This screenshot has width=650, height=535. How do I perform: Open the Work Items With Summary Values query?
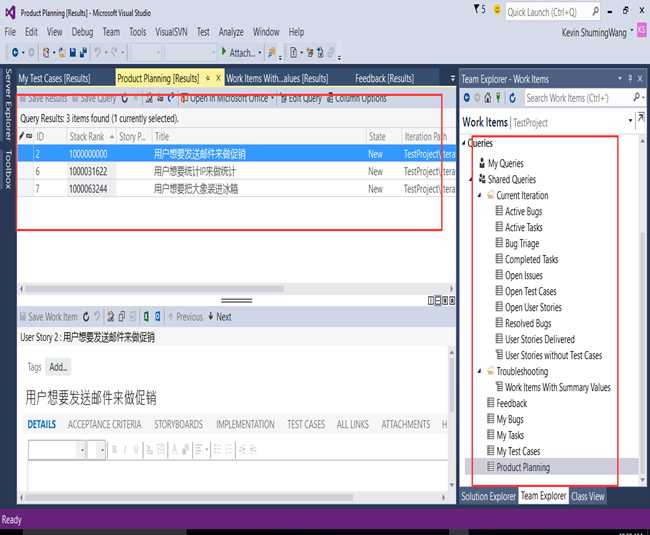point(553,387)
